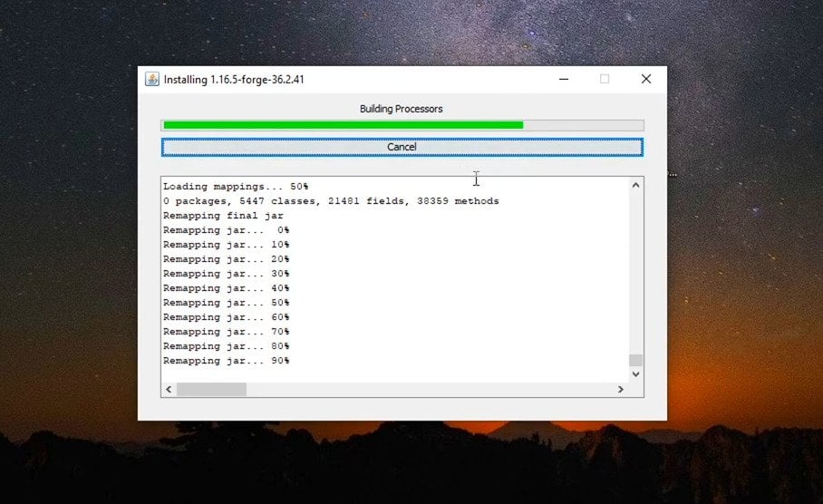
Task: Click the log's scroll up arrow
Action: (635, 185)
